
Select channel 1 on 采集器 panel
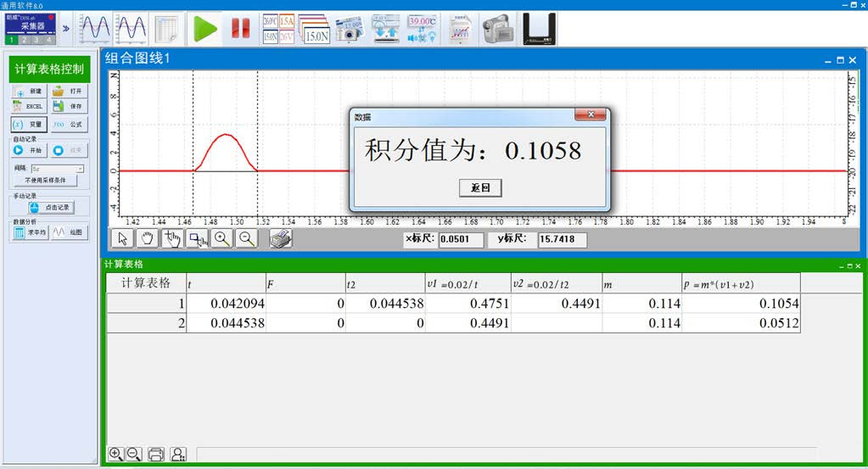click(x=12, y=40)
